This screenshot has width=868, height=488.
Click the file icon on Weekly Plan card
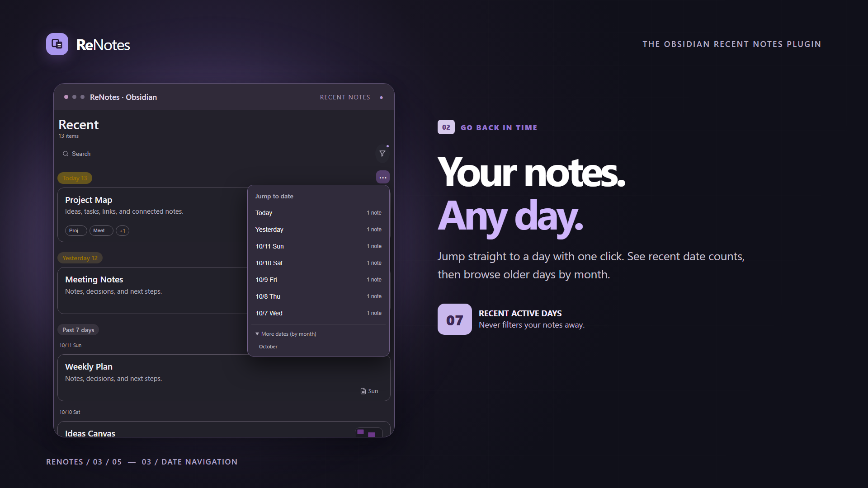[x=363, y=391]
